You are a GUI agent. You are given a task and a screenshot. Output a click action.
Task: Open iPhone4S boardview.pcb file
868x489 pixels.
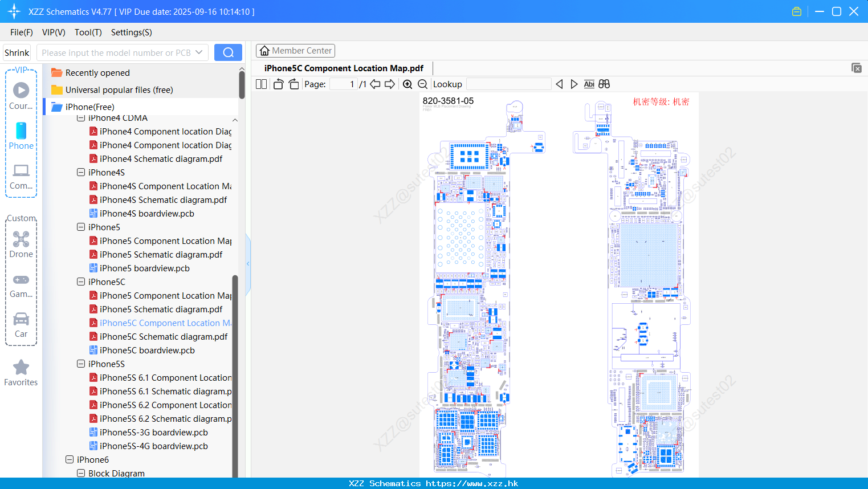point(147,214)
